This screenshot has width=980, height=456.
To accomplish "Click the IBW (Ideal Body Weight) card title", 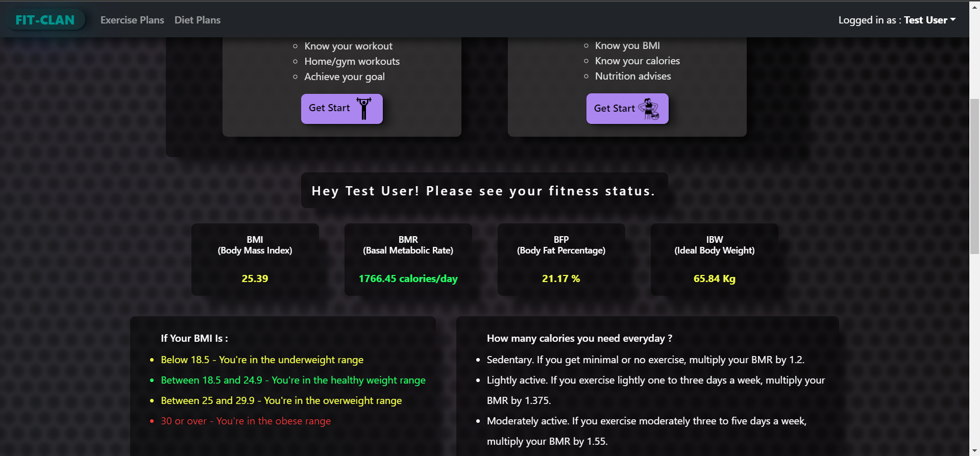I will [715, 245].
